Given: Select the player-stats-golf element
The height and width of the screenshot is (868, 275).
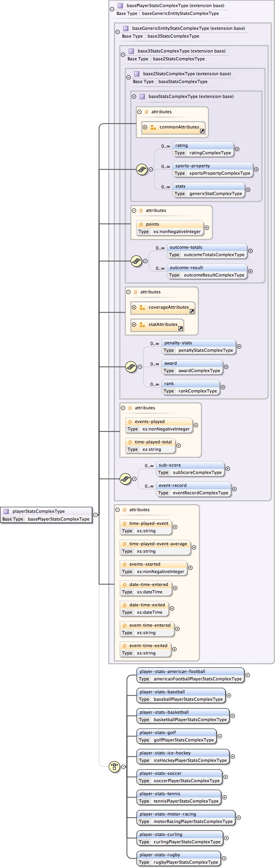Looking at the screenshot, I should point(177,736).
